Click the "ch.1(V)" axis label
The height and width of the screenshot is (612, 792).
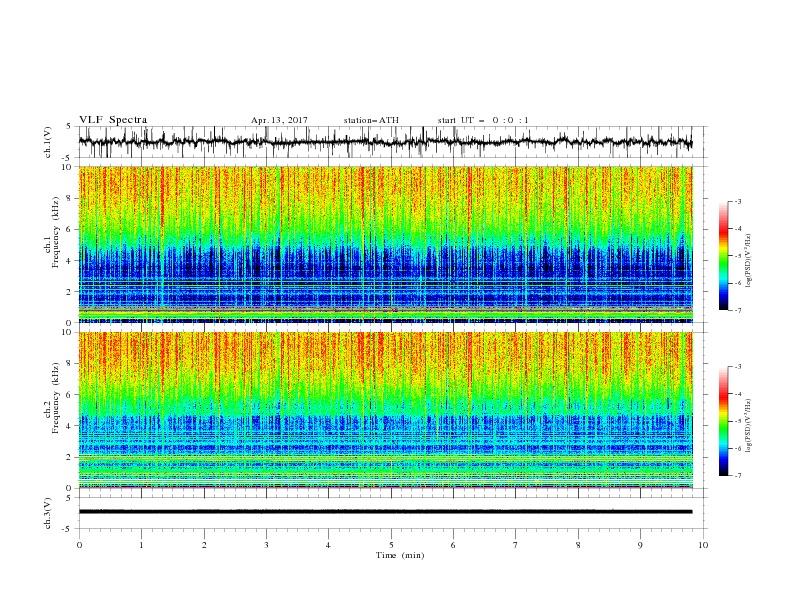[48, 142]
